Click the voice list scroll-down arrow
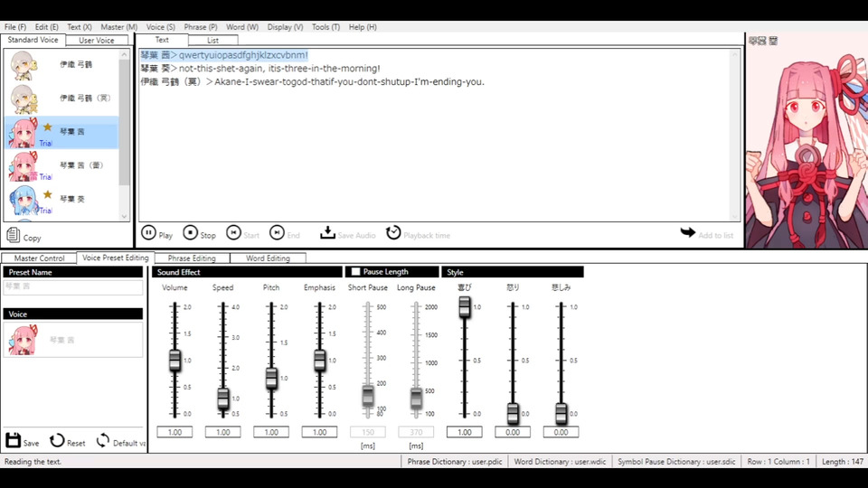 [x=124, y=216]
